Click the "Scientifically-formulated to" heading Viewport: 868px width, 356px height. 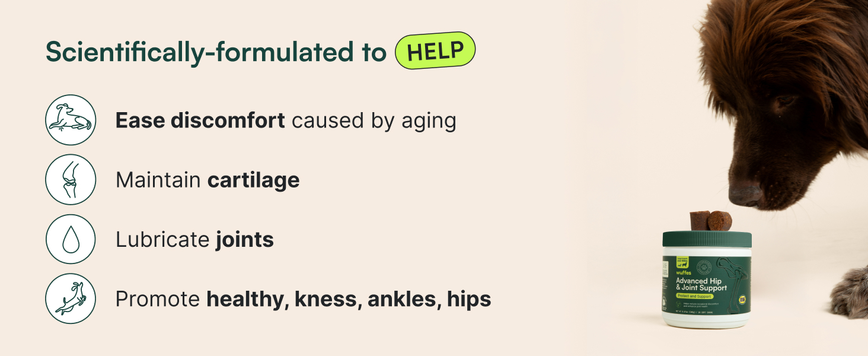click(x=216, y=52)
